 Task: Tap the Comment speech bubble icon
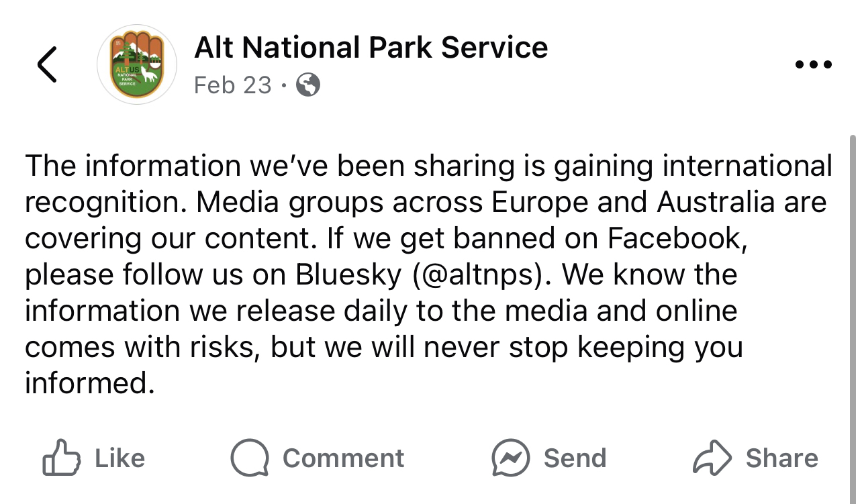pos(250,458)
